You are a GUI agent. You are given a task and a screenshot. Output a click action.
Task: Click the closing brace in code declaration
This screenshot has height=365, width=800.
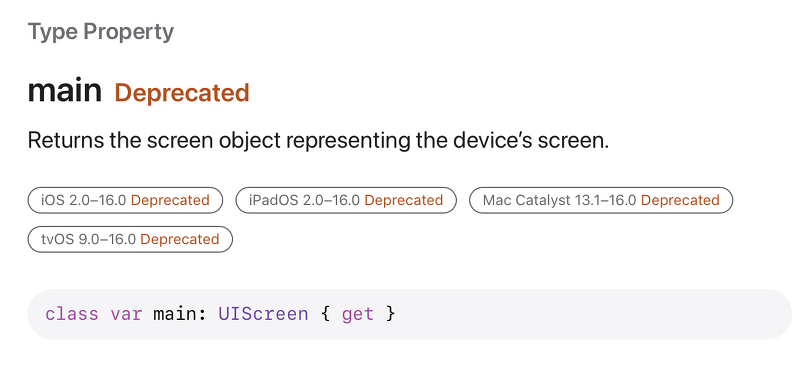pyautogui.click(x=390, y=313)
